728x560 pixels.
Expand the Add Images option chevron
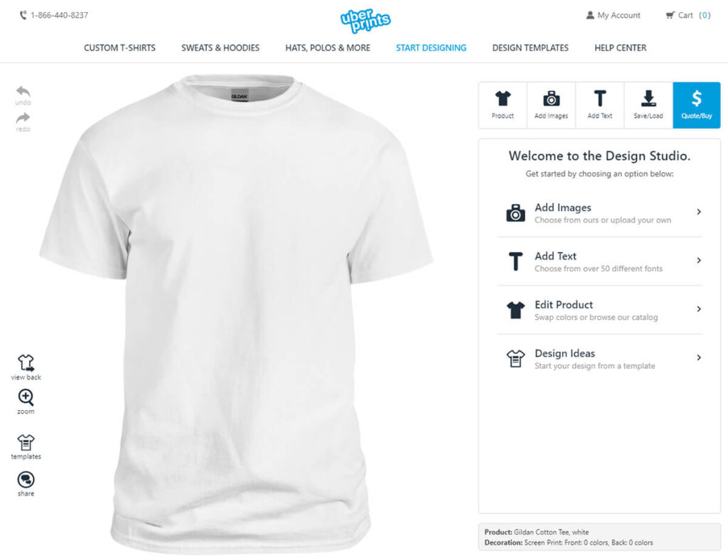[x=699, y=212]
